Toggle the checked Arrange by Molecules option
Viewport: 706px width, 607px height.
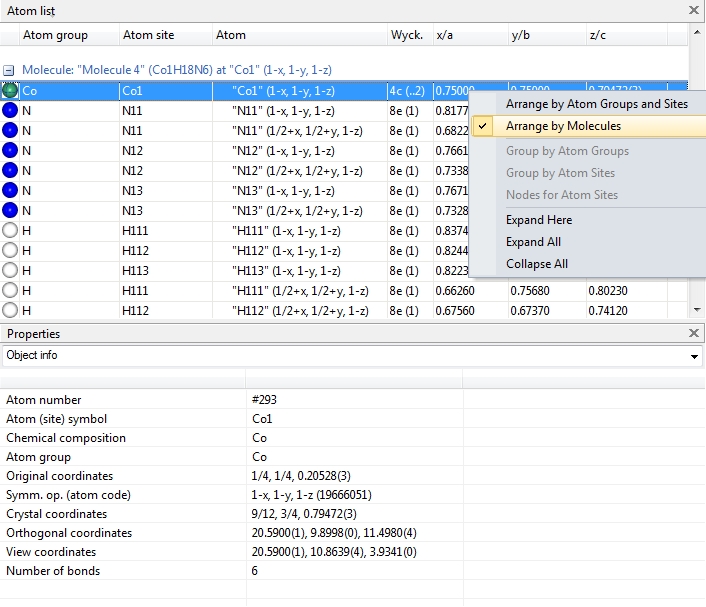563,126
